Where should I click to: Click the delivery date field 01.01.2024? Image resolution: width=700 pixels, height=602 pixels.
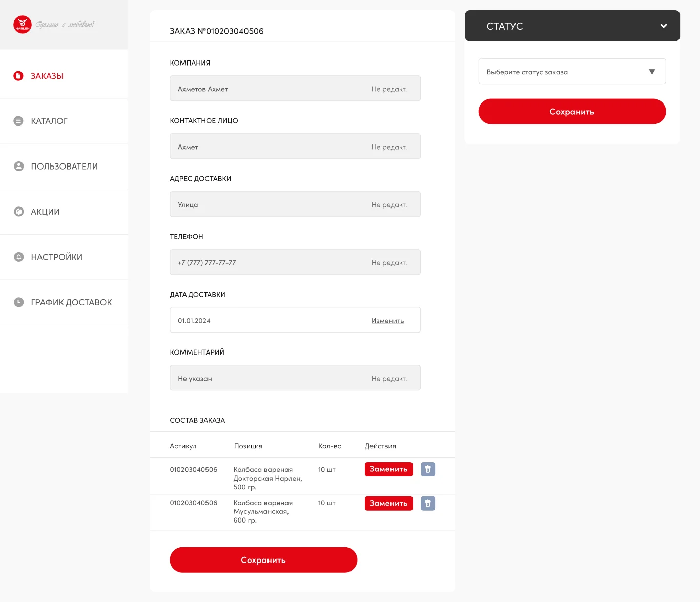click(x=295, y=320)
